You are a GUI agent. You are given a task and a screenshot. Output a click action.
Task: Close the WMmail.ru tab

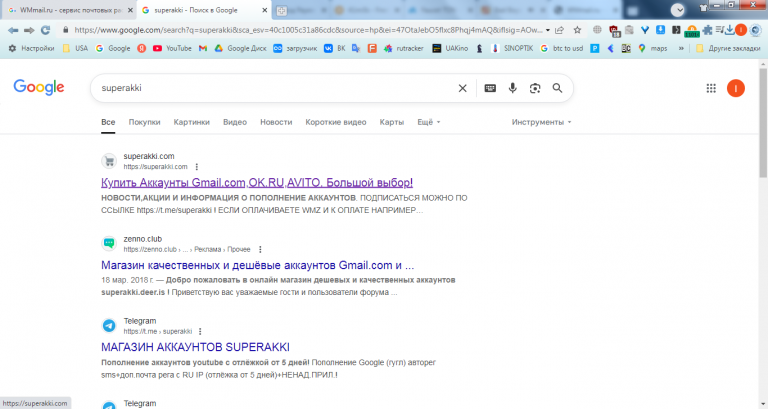point(130,10)
